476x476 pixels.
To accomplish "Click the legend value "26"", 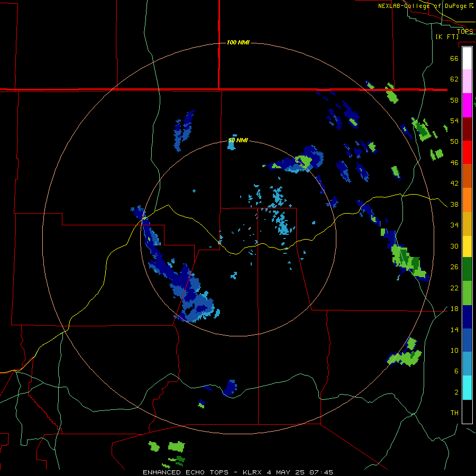I will pos(454,267).
